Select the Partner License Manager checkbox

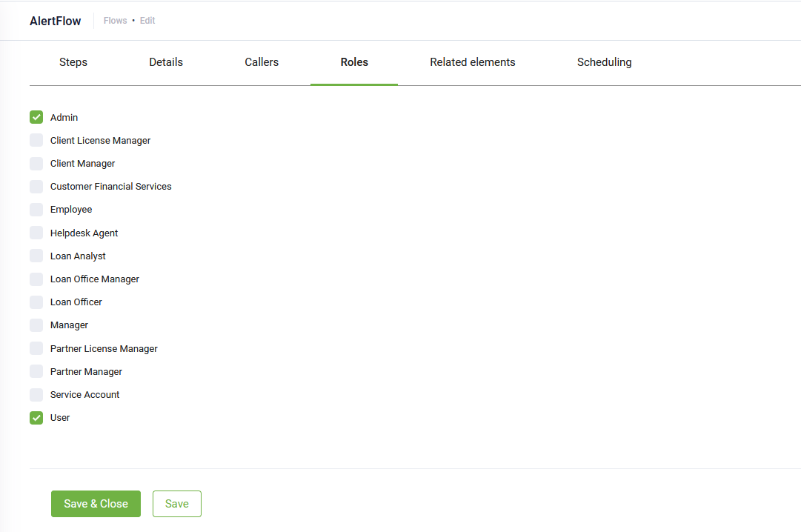pos(36,348)
